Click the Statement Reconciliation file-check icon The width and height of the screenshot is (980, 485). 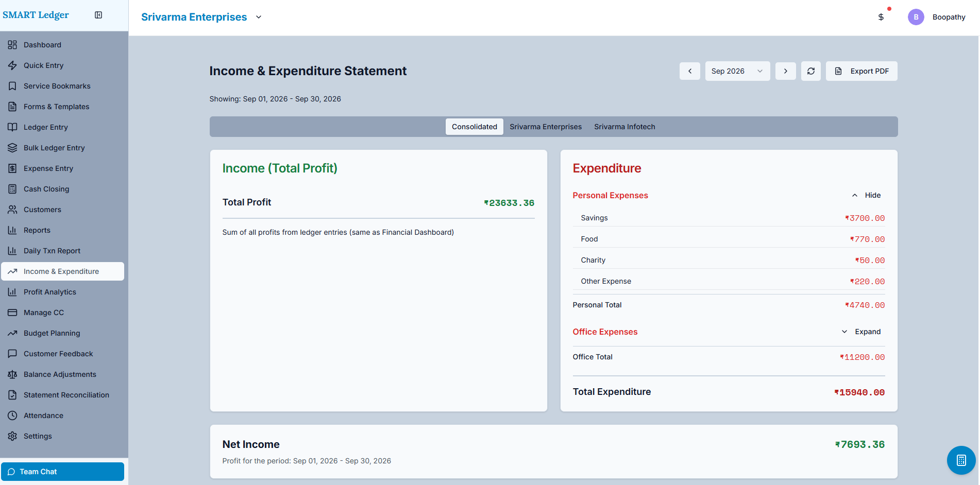pyautogui.click(x=12, y=395)
